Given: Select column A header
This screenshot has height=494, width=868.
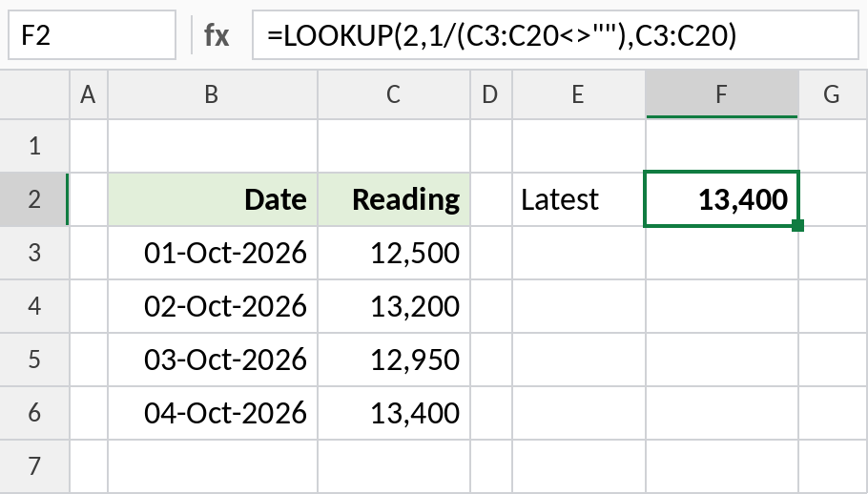Looking at the screenshot, I should [x=89, y=94].
